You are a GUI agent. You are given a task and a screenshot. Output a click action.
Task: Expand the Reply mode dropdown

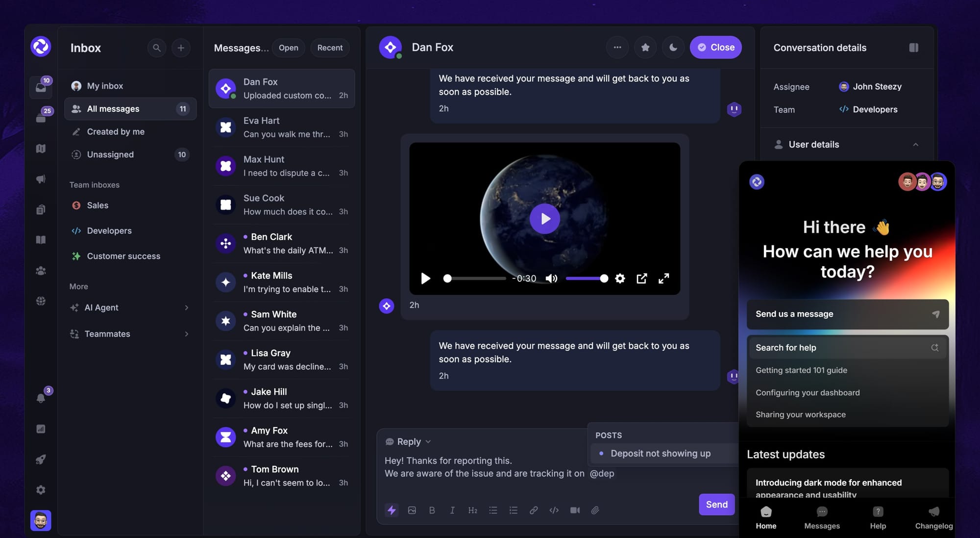pyautogui.click(x=428, y=441)
